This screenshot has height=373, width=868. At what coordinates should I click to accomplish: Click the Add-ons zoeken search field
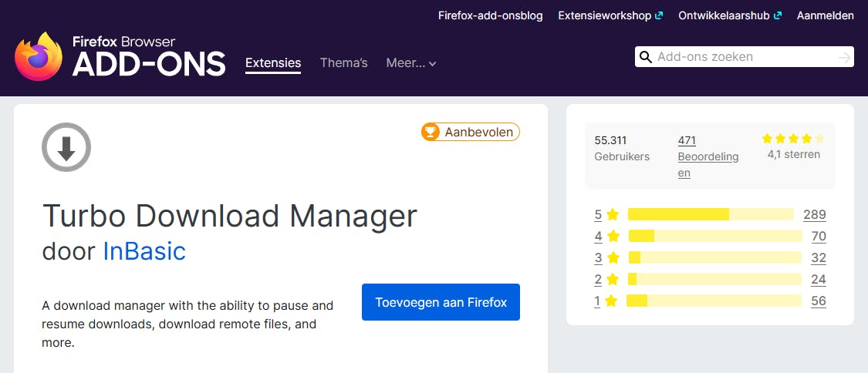click(745, 57)
